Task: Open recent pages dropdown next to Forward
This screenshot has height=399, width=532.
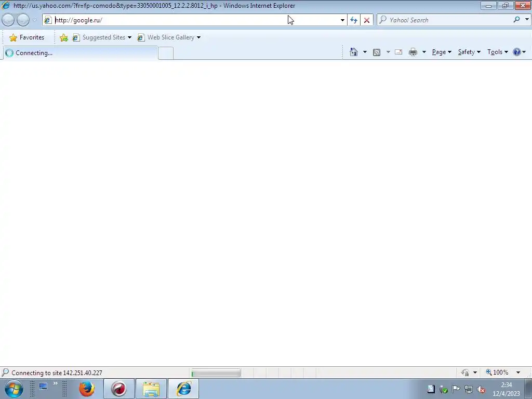Action: [34, 20]
